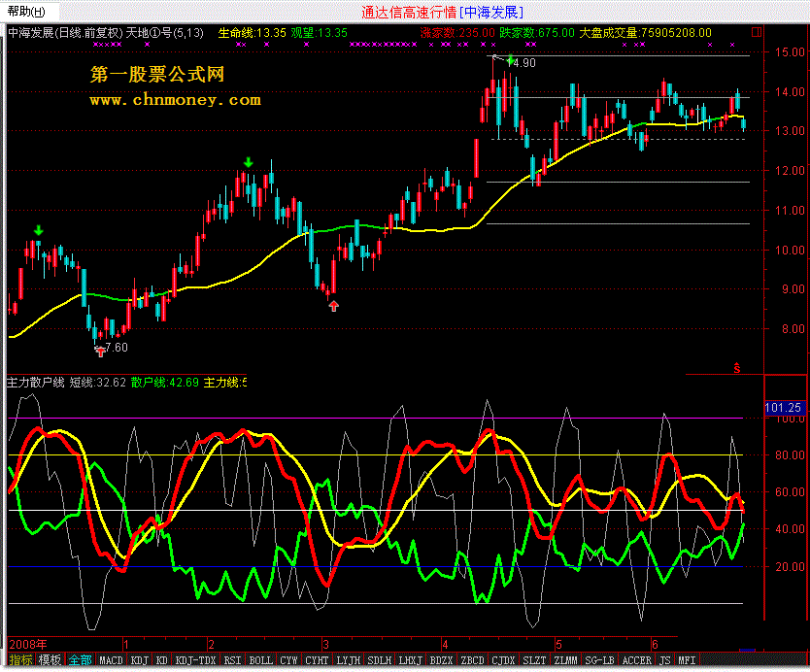Click the red window-layout icon above the price axis
Screen dimensions: 810x672
coord(757,33)
